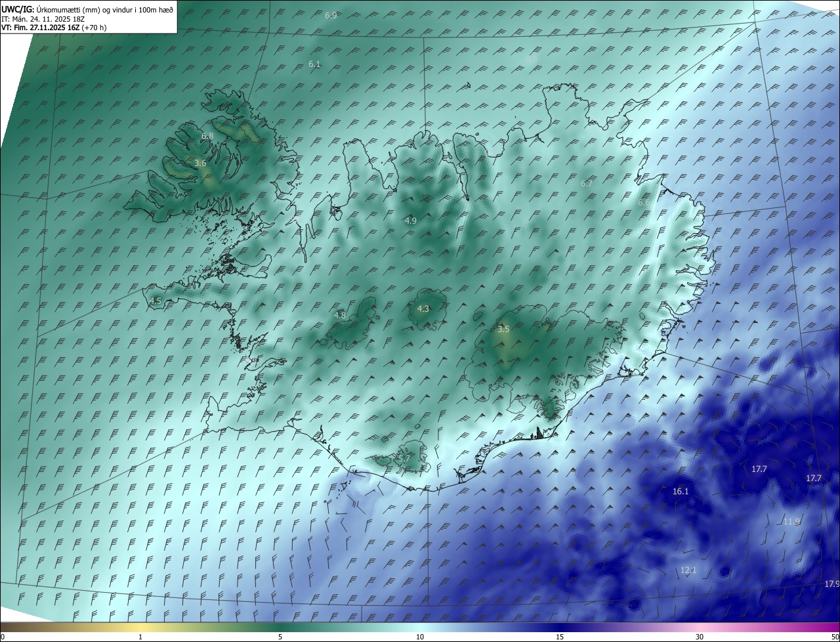Click the 50 tick on the colour scale
Viewport: 840px width, 642px height.
[835, 637]
